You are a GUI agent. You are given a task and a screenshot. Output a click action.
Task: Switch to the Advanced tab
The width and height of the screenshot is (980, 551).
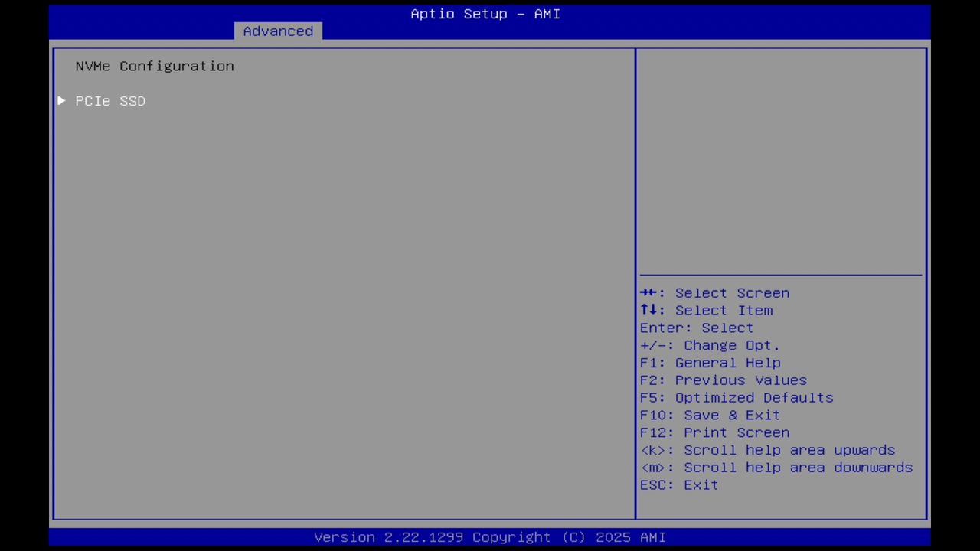[x=278, y=31]
